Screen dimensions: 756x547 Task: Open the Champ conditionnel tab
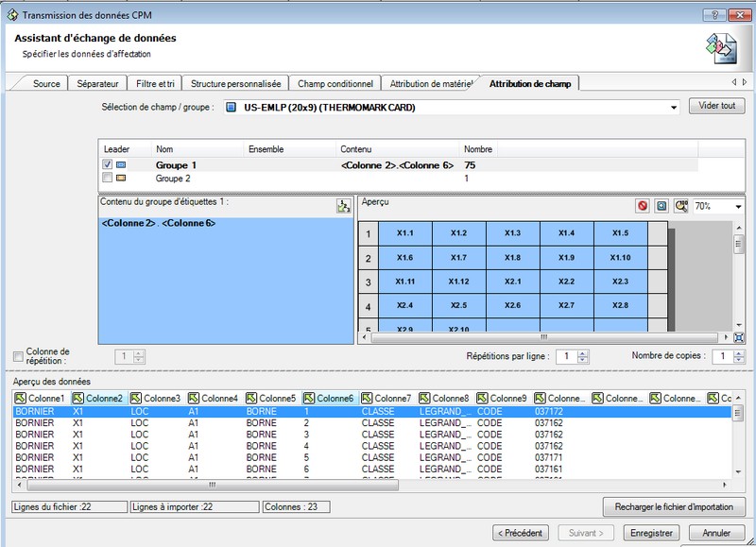click(335, 83)
